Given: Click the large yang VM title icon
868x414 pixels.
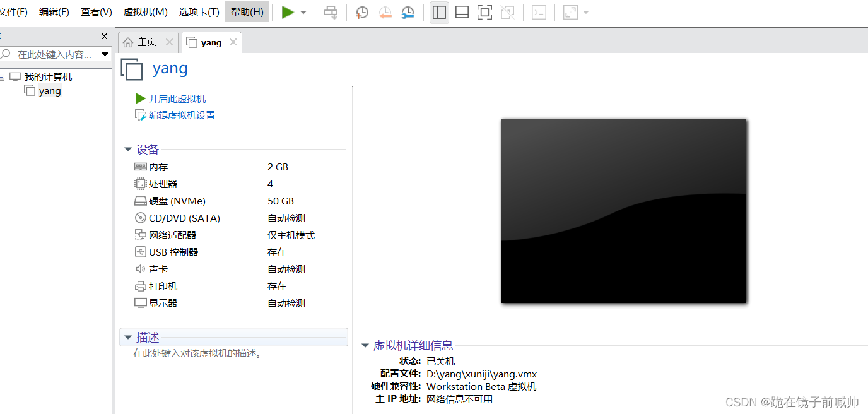Looking at the screenshot, I should 132,69.
